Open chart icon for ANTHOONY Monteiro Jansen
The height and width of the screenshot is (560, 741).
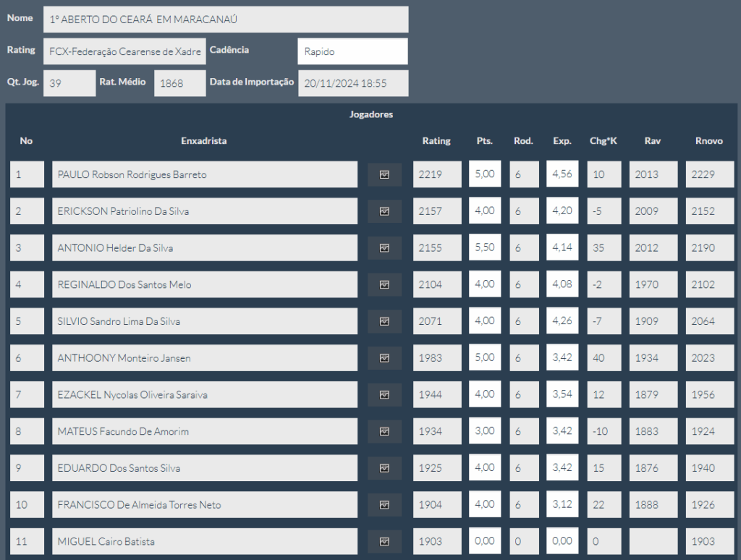pos(384,358)
